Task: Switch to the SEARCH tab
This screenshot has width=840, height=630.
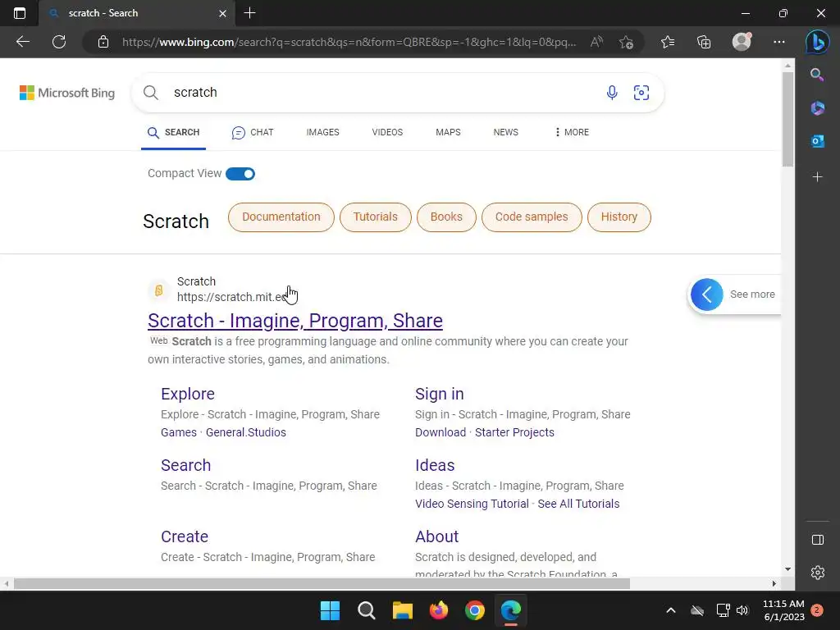Action: point(174,132)
